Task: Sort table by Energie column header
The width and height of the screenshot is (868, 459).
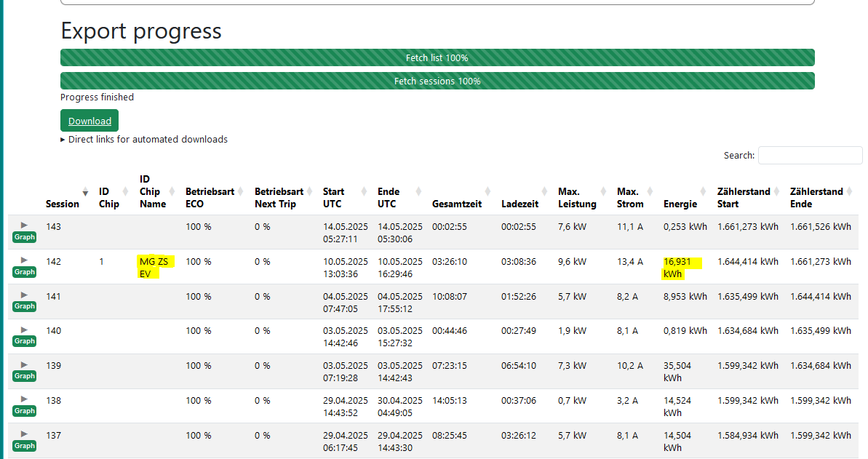Action: pos(680,204)
